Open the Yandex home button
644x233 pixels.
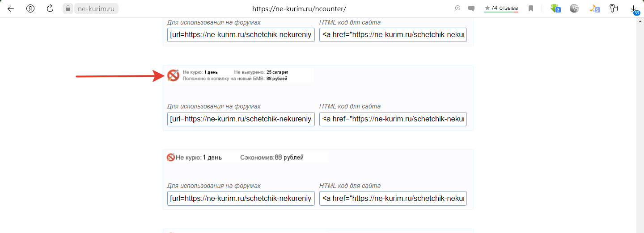coord(30,8)
